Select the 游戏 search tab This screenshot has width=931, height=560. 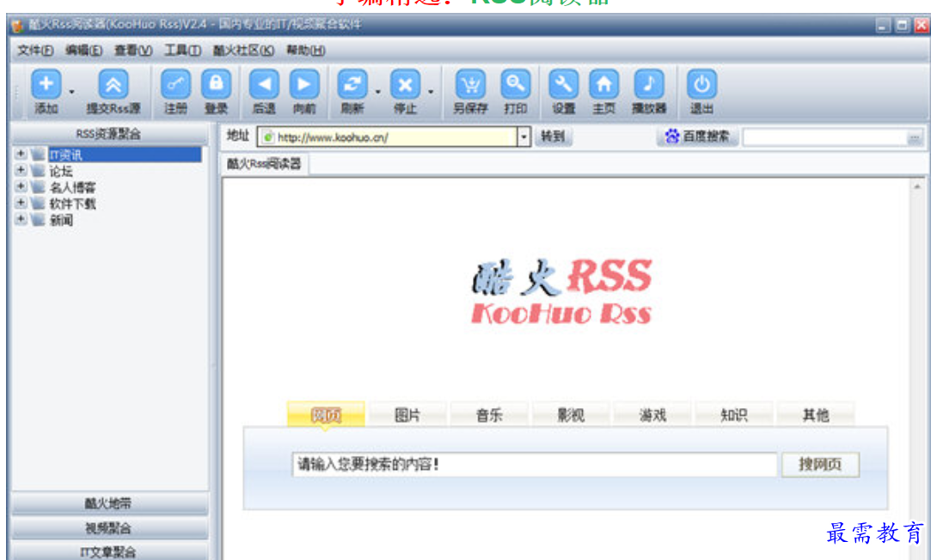(x=652, y=415)
